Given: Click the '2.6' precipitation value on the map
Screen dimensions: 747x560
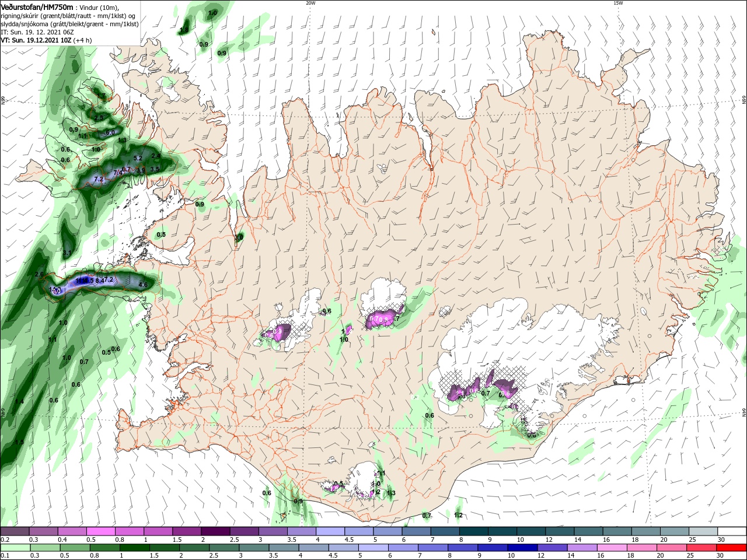Looking at the screenshot, I should [40, 274].
